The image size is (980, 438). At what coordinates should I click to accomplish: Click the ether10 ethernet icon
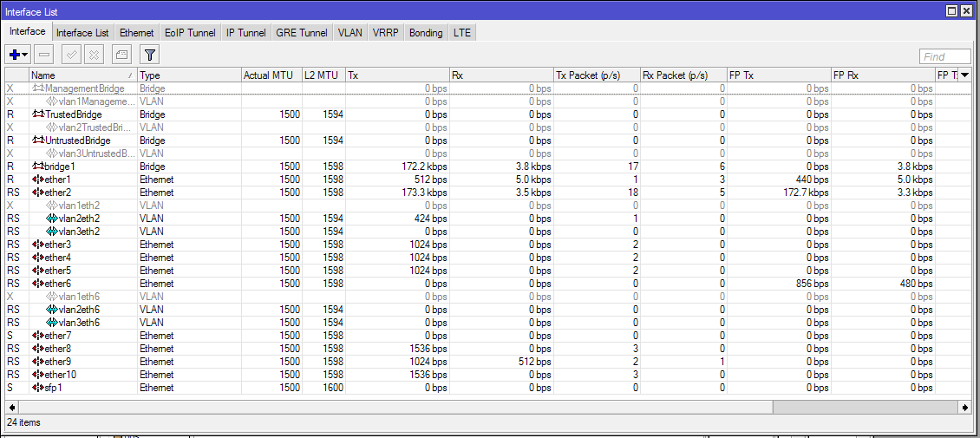(36, 375)
